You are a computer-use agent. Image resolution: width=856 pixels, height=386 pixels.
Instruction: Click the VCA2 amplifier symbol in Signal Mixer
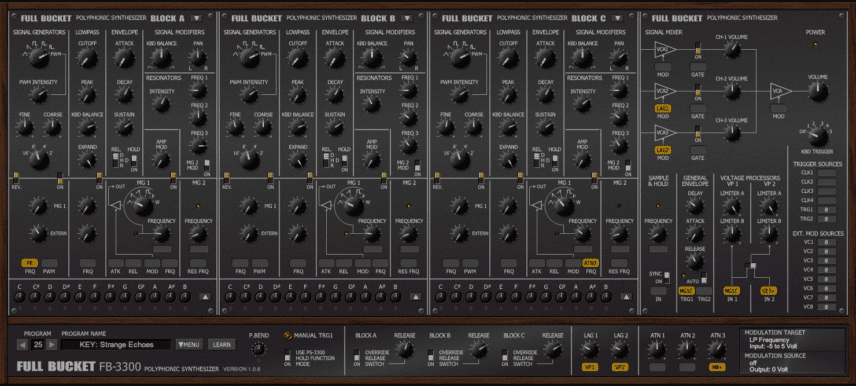pyautogui.click(x=665, y=91)
